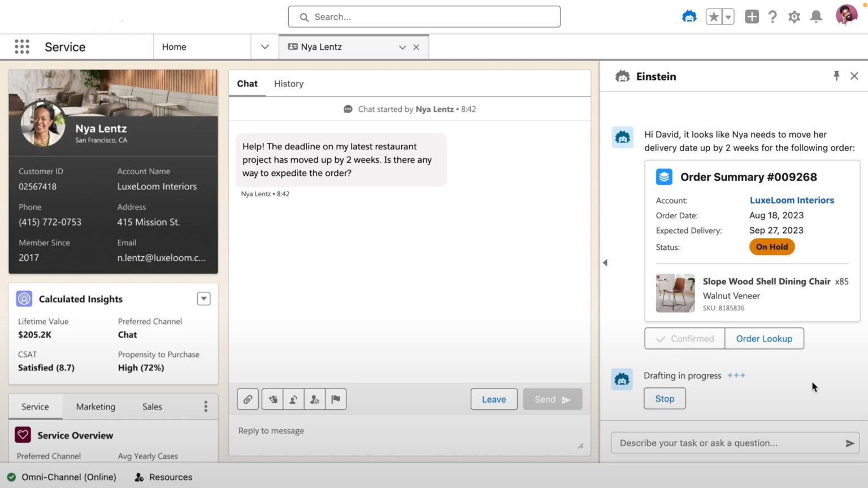Expand the Calculated Insights options menu
868x488 pixels.
point(203,298)
